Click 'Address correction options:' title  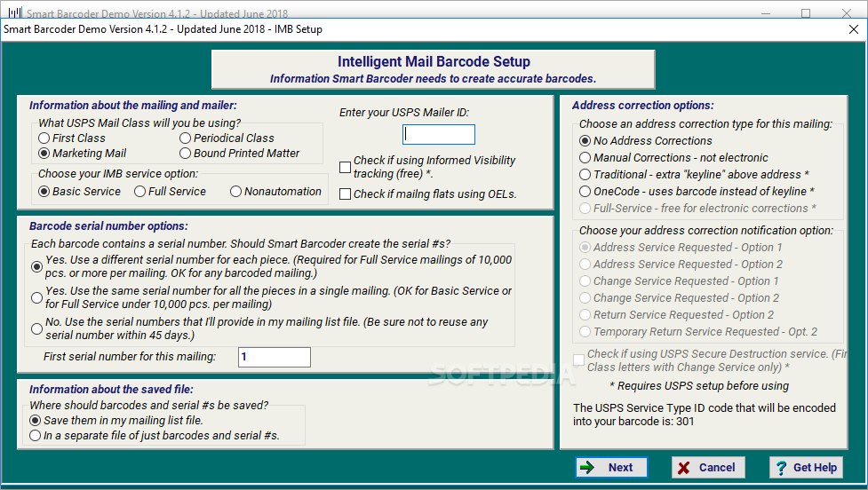click(x=642, y=105)
